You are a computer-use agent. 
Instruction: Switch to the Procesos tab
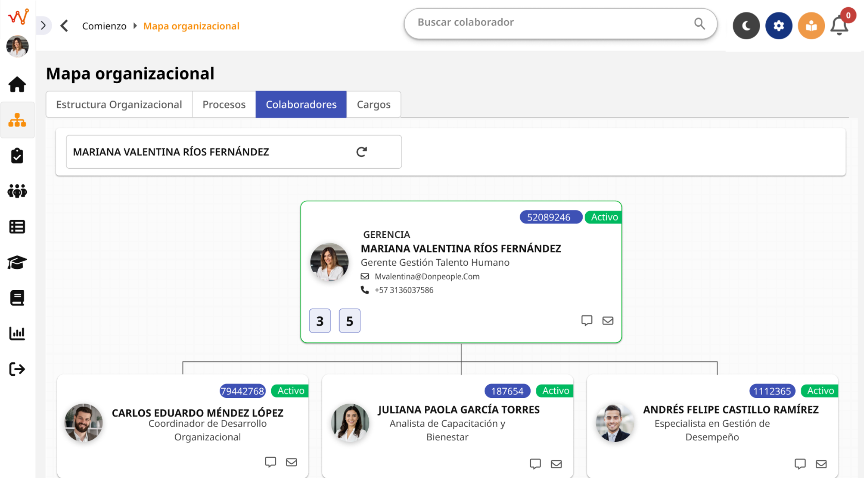tap(224, 104)
